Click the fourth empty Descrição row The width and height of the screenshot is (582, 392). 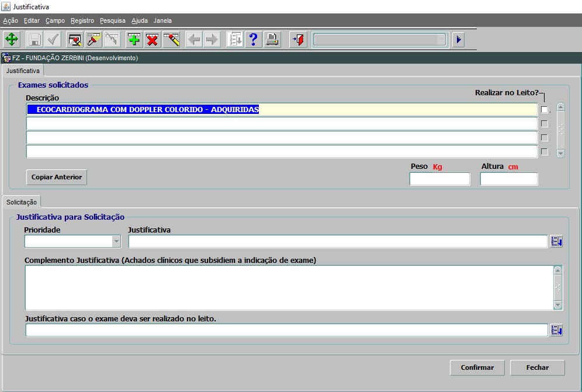[x=282, y=152]
